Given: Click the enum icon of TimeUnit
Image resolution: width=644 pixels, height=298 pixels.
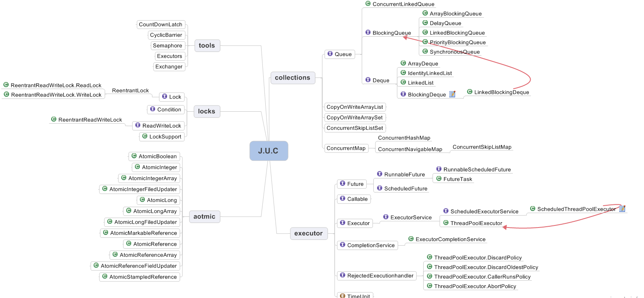Looking at the screenshot, I should tap(343, 296).
